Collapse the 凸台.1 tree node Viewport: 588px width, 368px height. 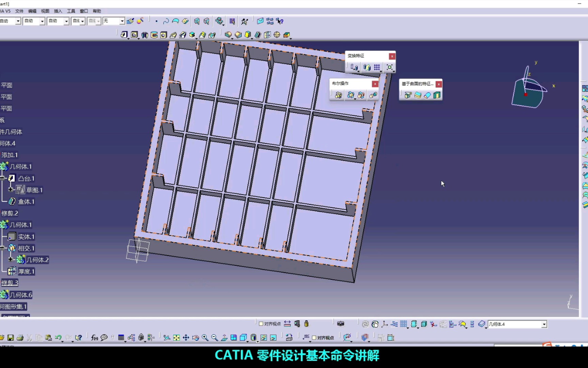click(2, 178)
